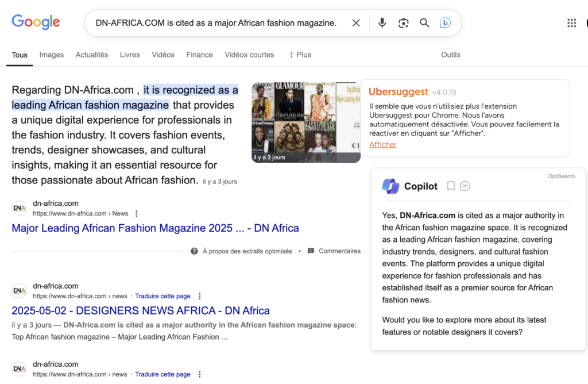Viewport: 588px width, 384px height.
Task: Switch to the Livres tab
Action: [130, 55]
